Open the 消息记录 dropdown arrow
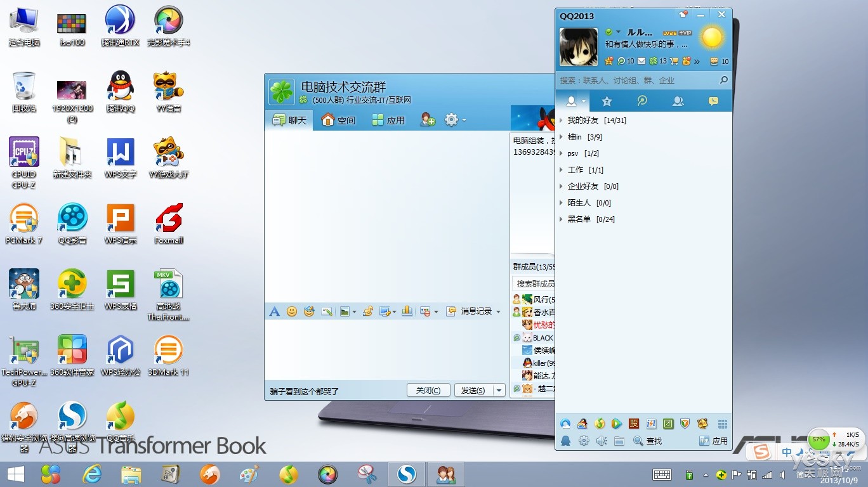This screenshot has height=487, width=868. [x=498, y=311]
